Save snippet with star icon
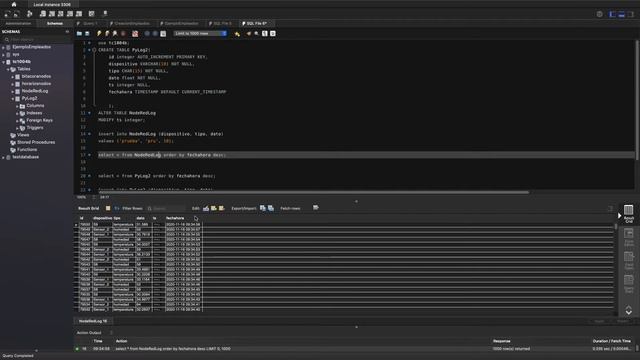 (237, 33)
